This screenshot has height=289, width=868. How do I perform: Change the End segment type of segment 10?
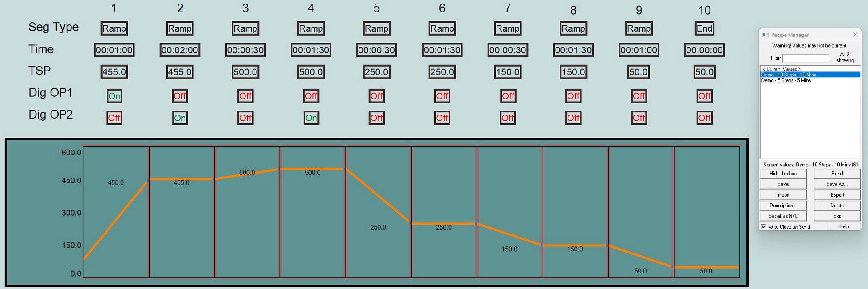tap(705, 28)
